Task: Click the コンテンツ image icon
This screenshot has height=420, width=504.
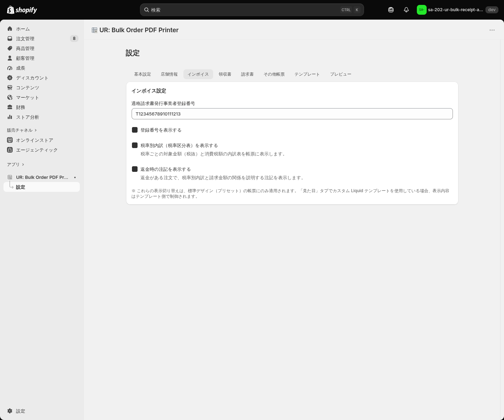Action: pyautogui.click(x=10, y=87)
